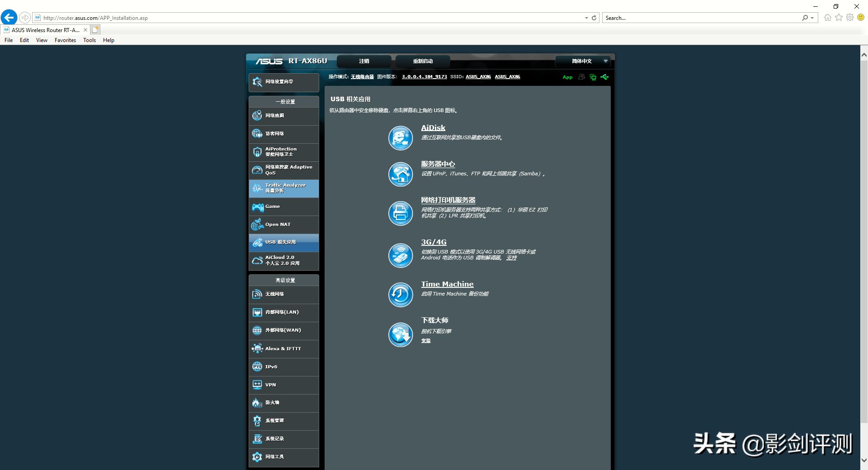Open 系统记录 system log in sidebar
868x470 pixels.
tap(284, 439)
